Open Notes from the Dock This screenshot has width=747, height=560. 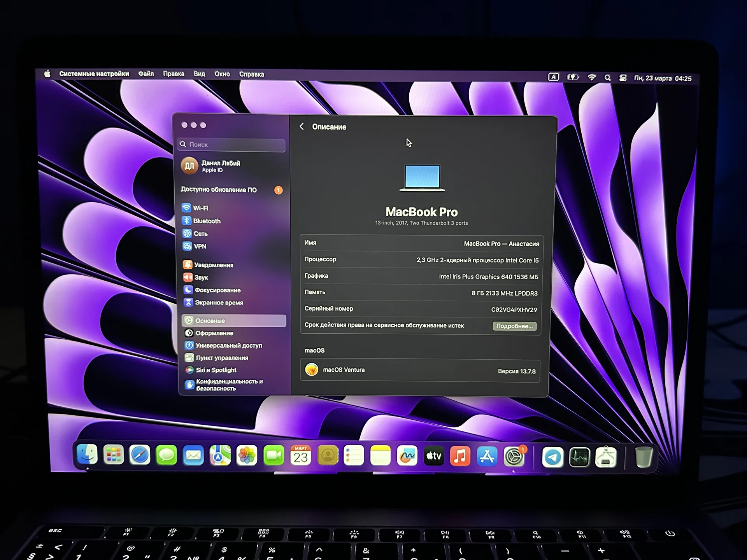click(380, 456)
